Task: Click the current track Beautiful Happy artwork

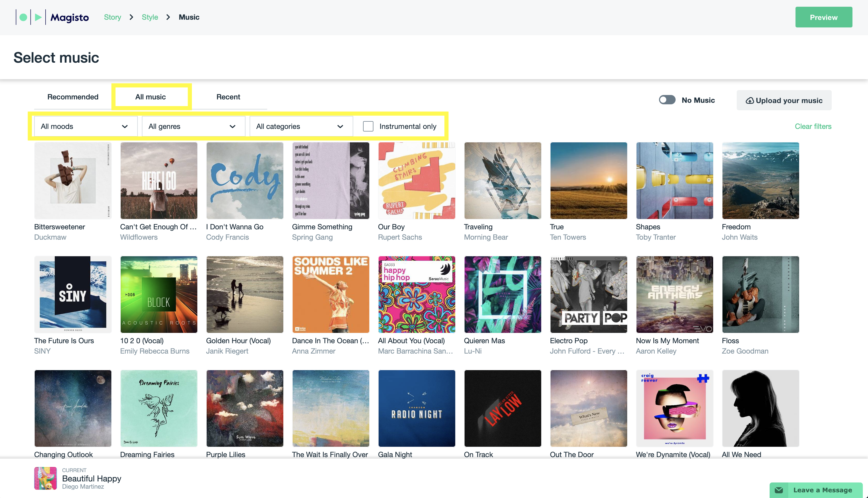Action: 46,478
